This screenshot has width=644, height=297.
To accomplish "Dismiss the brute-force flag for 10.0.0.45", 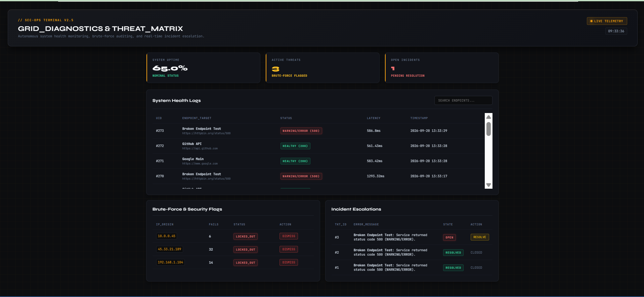I will click(289, 236).
